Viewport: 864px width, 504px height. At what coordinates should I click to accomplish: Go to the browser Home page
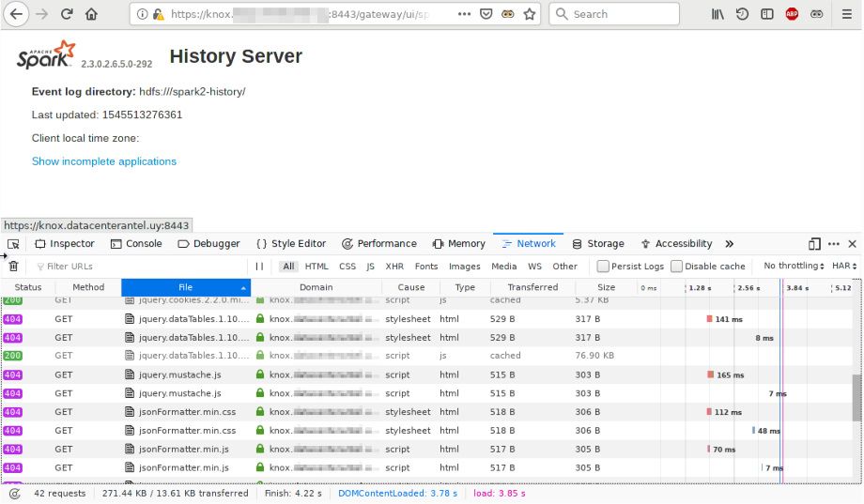[x=91, y=14]
